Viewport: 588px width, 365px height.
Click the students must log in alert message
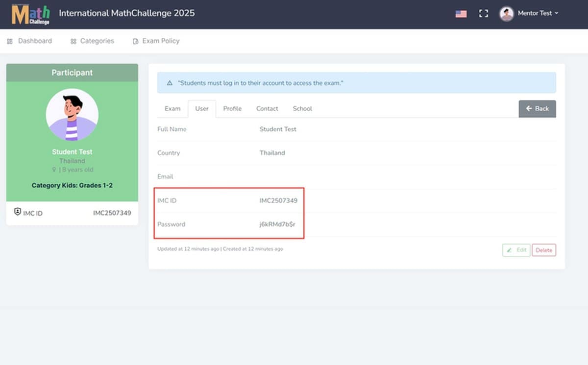coord(260,83)
